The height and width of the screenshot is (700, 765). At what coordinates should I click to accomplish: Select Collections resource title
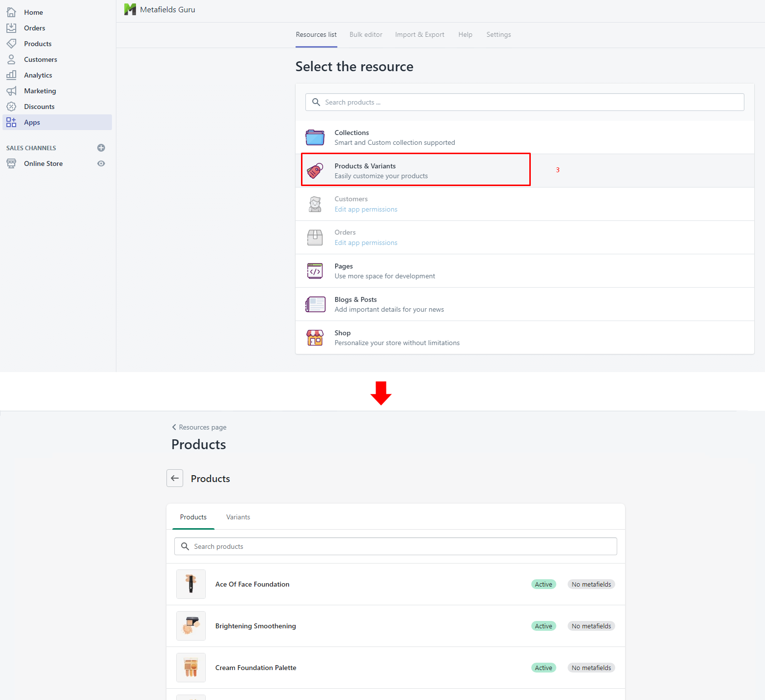point(352,133)
